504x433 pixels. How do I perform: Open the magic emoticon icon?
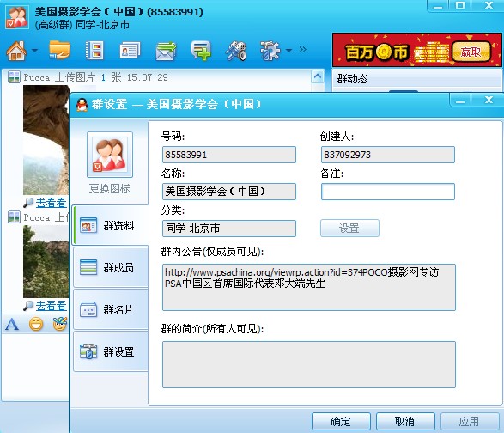tap(60, 324)
